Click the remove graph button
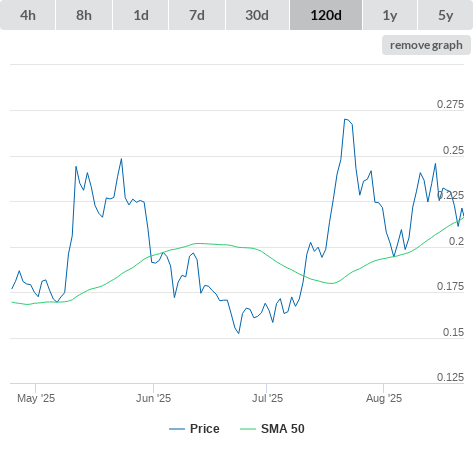The width and height of the screenshot is (474, 455). click(x=426, y=45)
